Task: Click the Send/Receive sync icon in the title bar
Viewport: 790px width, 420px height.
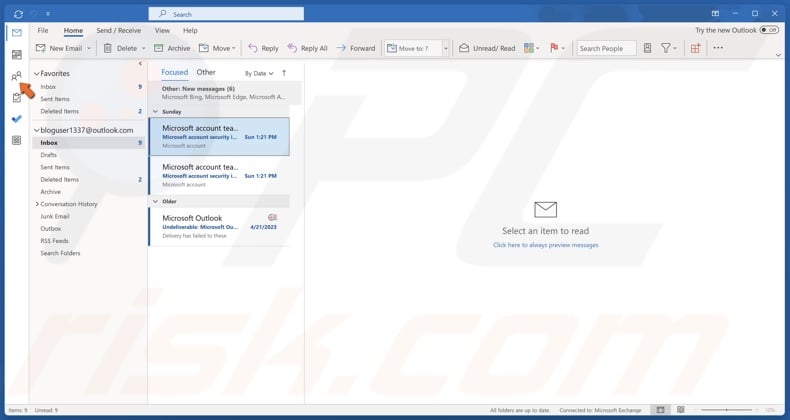Action: tap(19, 14)
